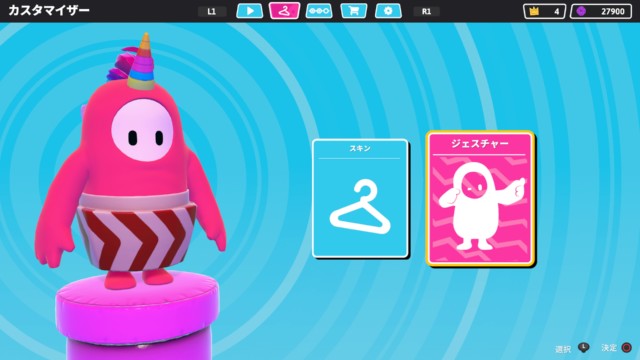The width and height of the screenshot is (640, 360).
Task: Select the ジェスチャー emote card
Action: pos(480,198)
